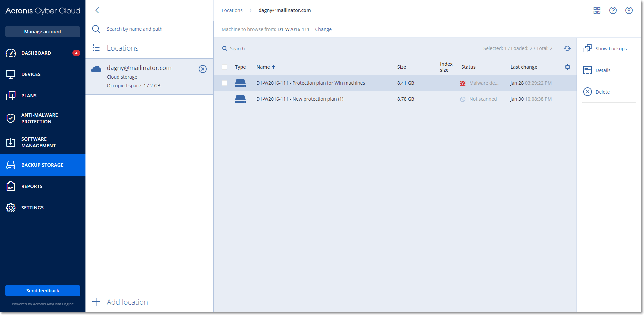Screen dimensions: 644x315
Task: Click the Reports clipboard icon
Action: [x=11, y=186]
